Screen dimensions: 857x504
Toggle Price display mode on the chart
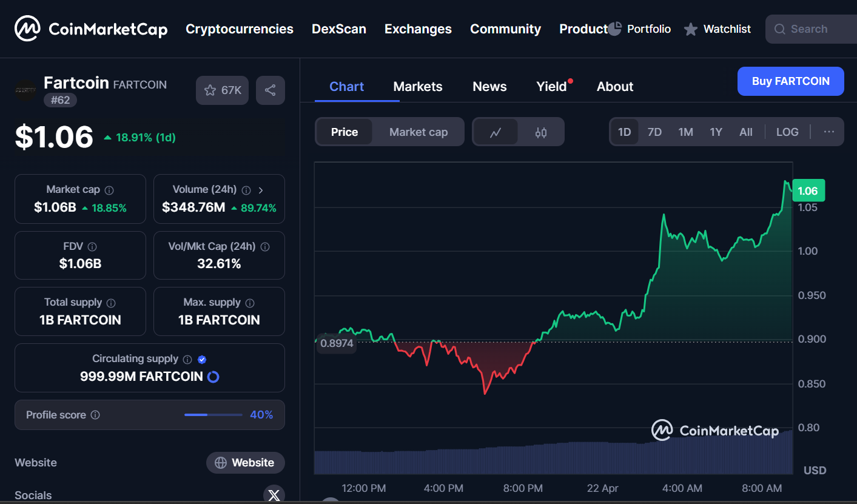click(x=344, y=132)
